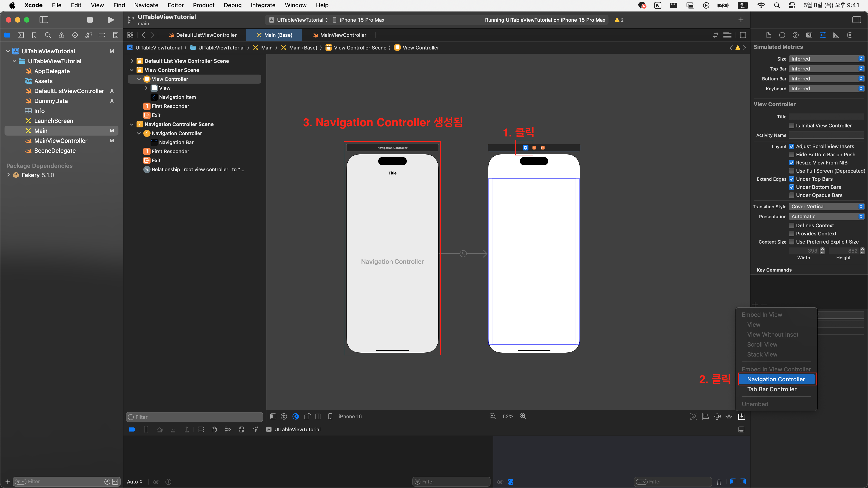The width and height of the screenshot is (868, 488).
Task: Open the Debug View Hierarchy
Action: click(214, 429)
